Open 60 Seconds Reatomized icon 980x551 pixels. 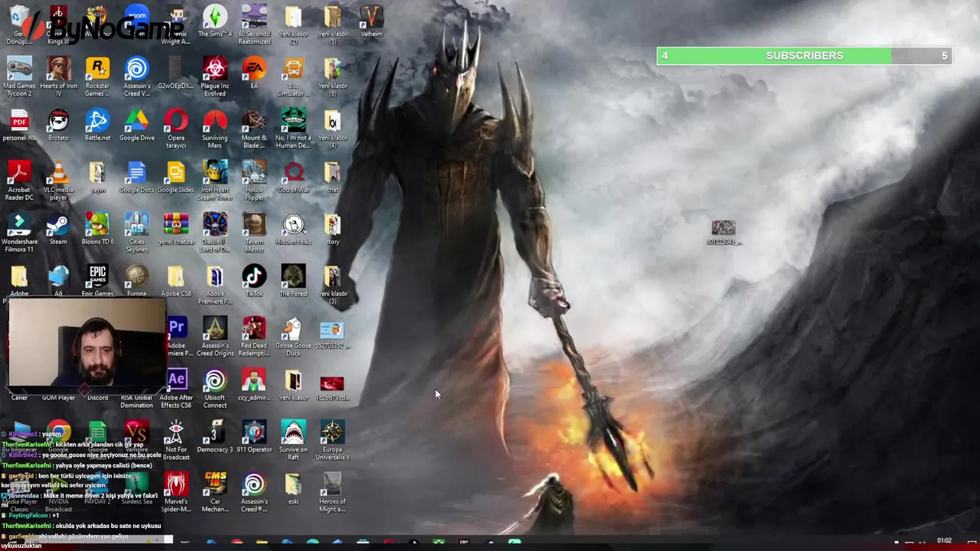click(x=254, y=24)
